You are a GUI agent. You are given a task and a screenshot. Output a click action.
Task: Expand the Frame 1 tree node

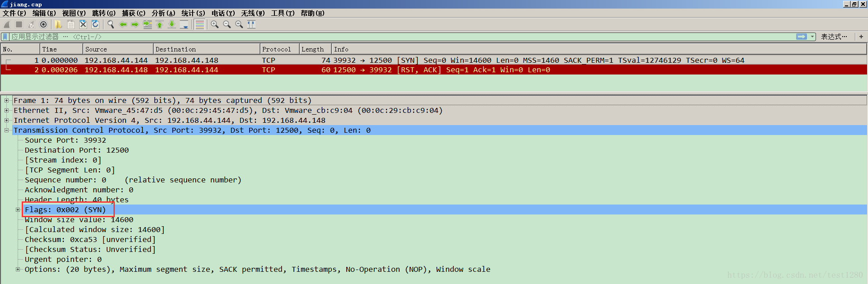click(7, 100)
